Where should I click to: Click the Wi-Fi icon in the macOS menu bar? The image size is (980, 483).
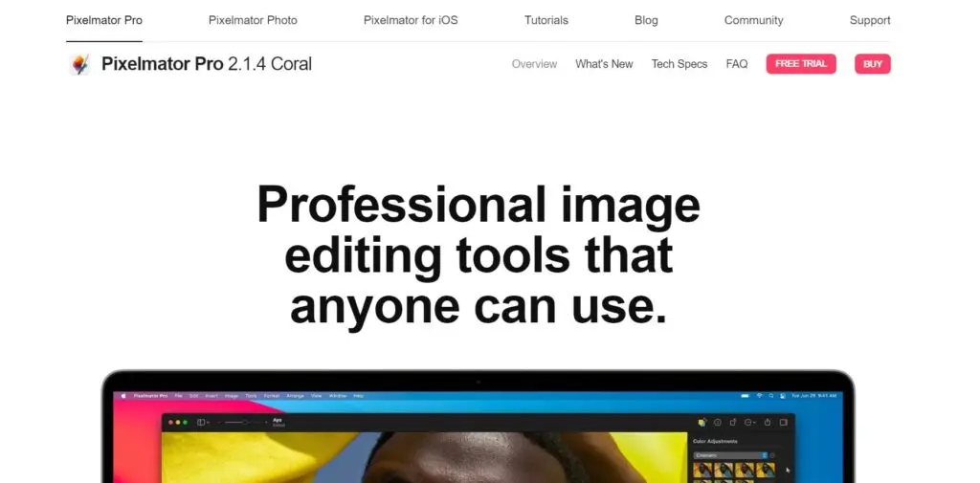pos(758,395)
